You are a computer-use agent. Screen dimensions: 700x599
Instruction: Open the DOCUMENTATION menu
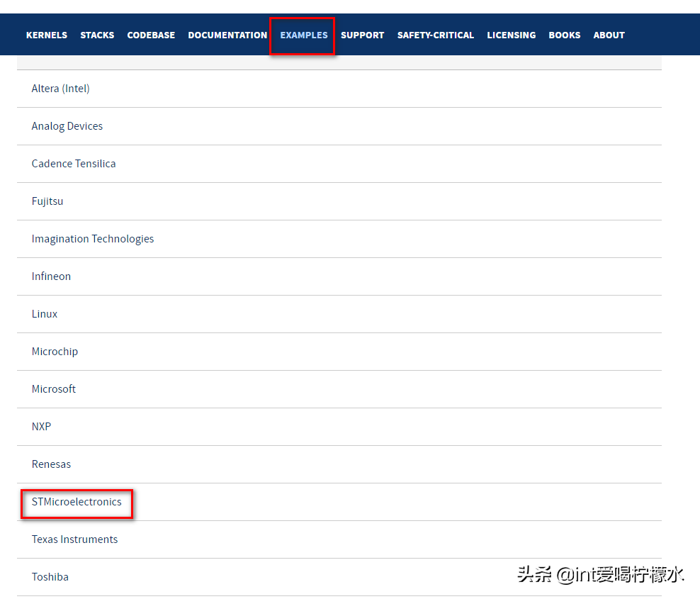[227, 35]
